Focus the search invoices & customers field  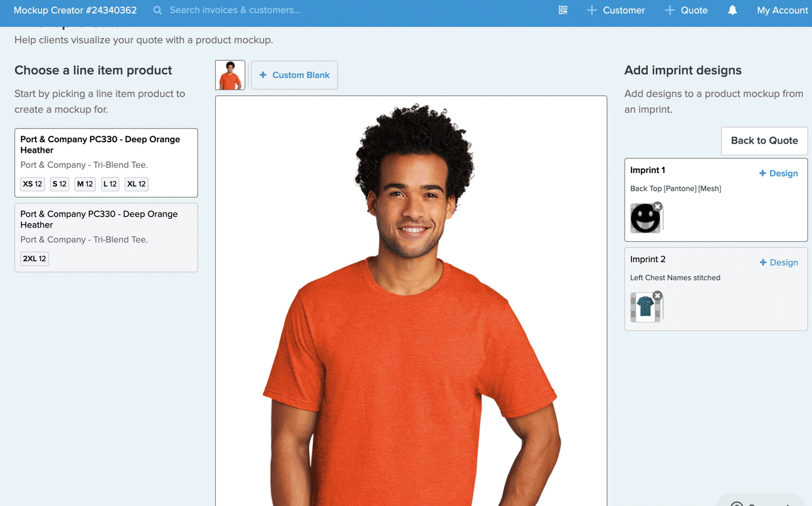click(x=235, y=10)
